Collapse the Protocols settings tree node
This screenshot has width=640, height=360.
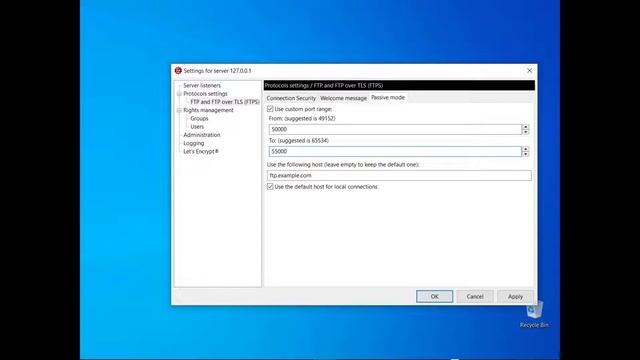coord(179,94)
